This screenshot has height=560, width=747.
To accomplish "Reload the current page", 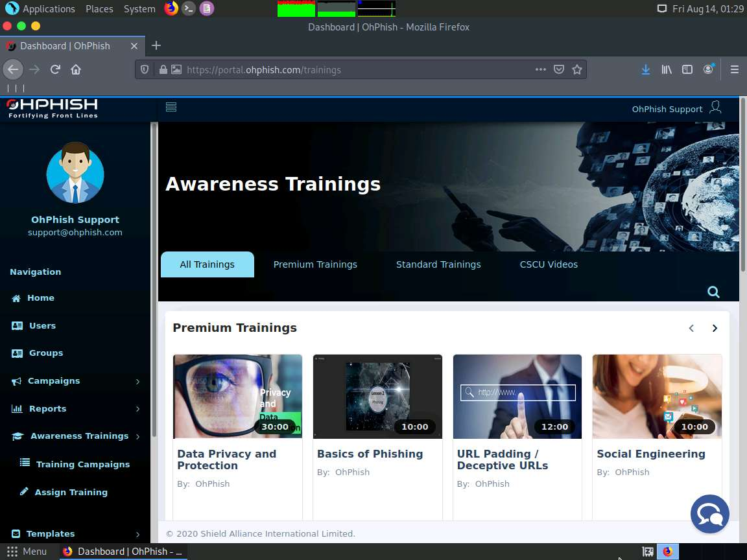I will 55,69.
